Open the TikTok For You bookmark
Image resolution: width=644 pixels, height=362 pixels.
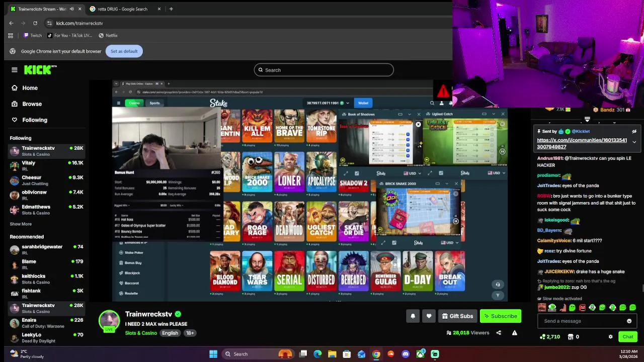tap(69, 36)
